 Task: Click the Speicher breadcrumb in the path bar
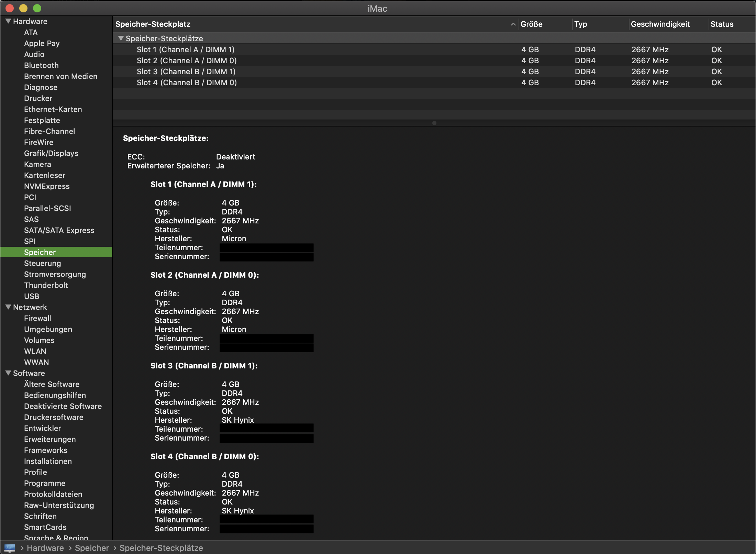tap(92, 548)
